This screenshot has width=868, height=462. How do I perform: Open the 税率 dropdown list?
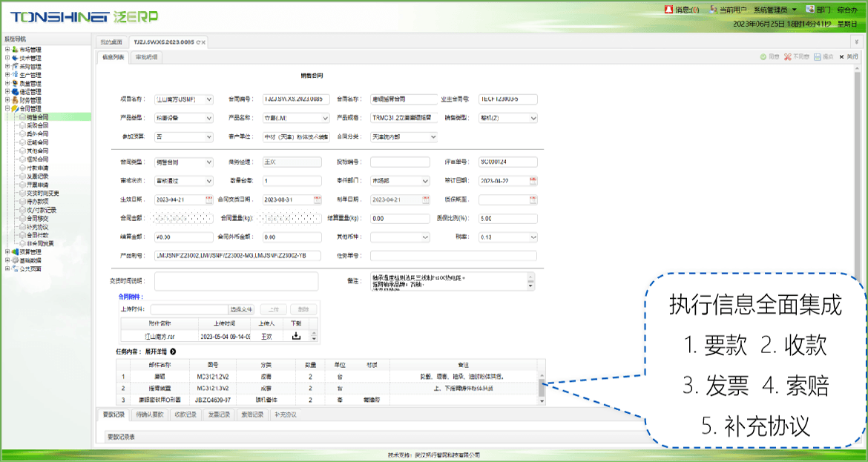coord(533,238)
